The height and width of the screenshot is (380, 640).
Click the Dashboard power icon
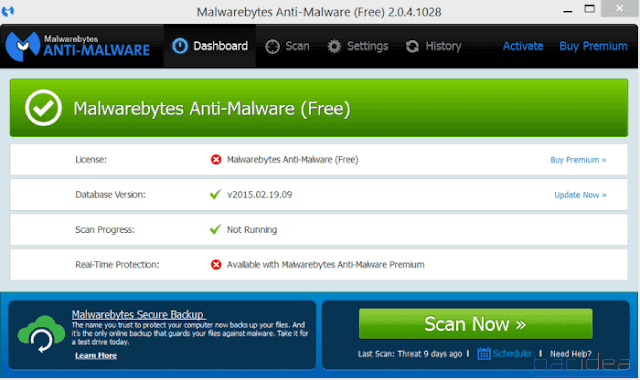tap(180, 46)
